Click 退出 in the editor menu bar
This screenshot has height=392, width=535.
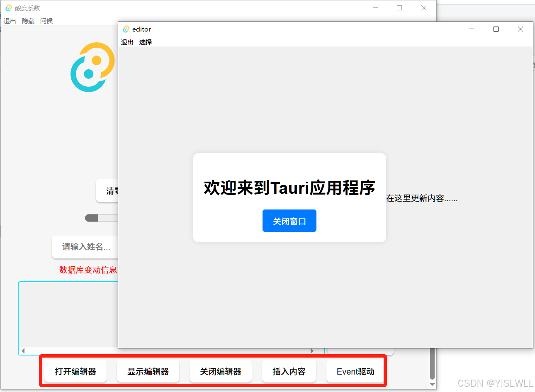pyautogui.click(x=127, y=42)
